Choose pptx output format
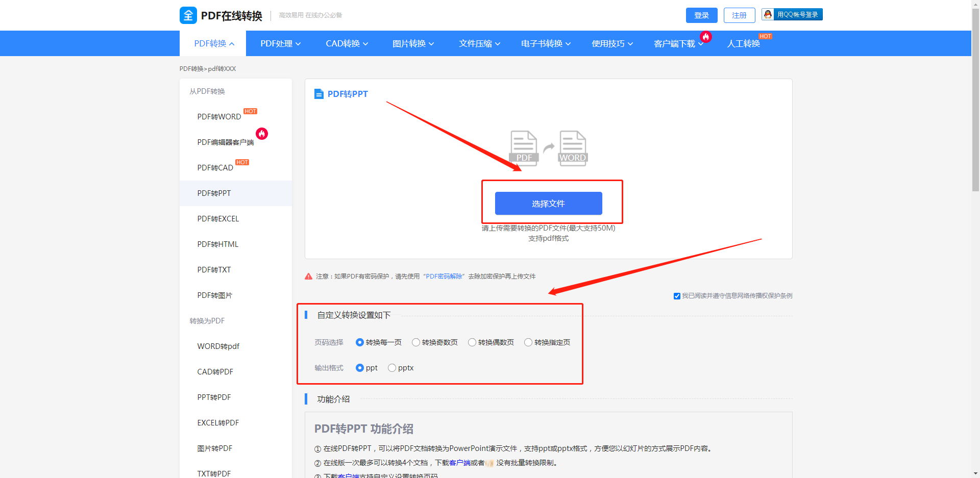The width and height of the screenshot is (980, 478). (392, 368)
